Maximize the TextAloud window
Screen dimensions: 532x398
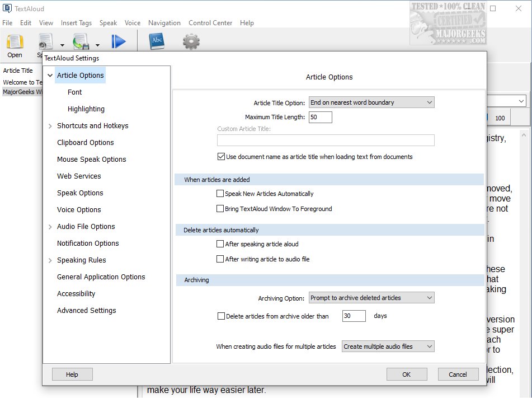(x=493, y=8)
